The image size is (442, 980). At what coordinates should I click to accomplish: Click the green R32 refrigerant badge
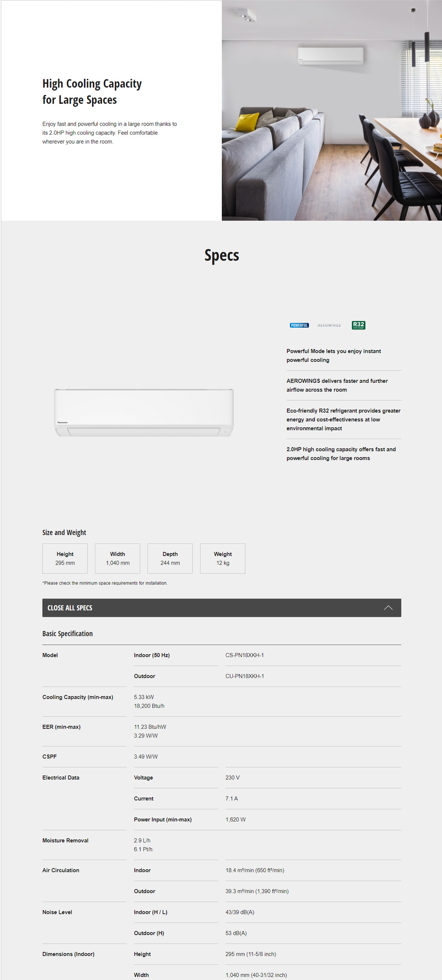coord(359,325)
